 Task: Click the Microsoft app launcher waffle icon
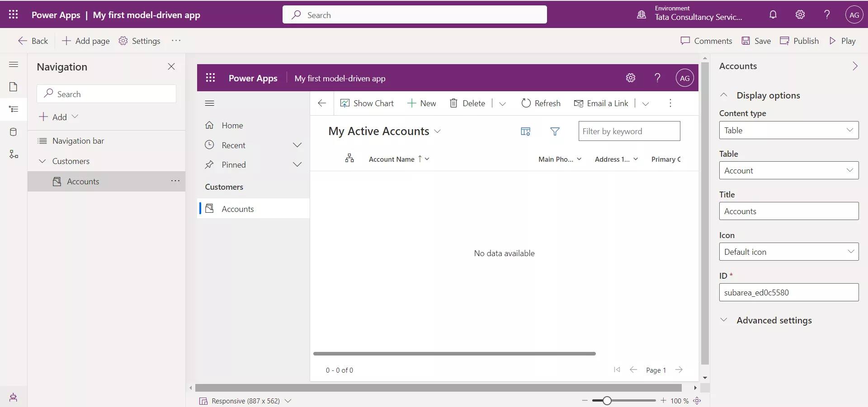click(13, 14)
